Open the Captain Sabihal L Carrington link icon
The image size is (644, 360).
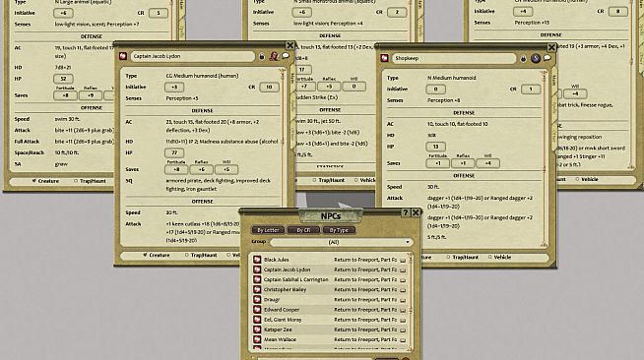(257, 279)
